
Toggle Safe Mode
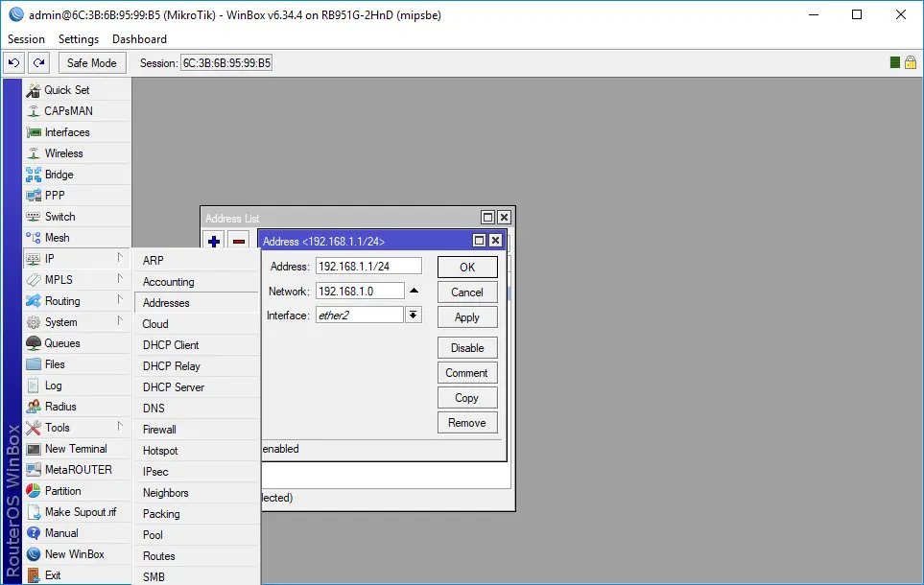[x=92, y=63]
